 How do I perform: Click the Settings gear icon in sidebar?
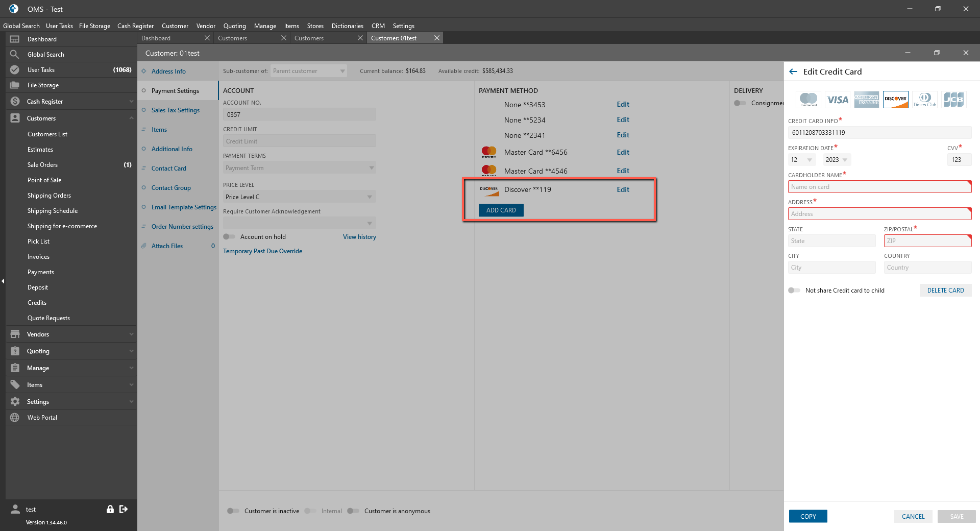(15, 402)
